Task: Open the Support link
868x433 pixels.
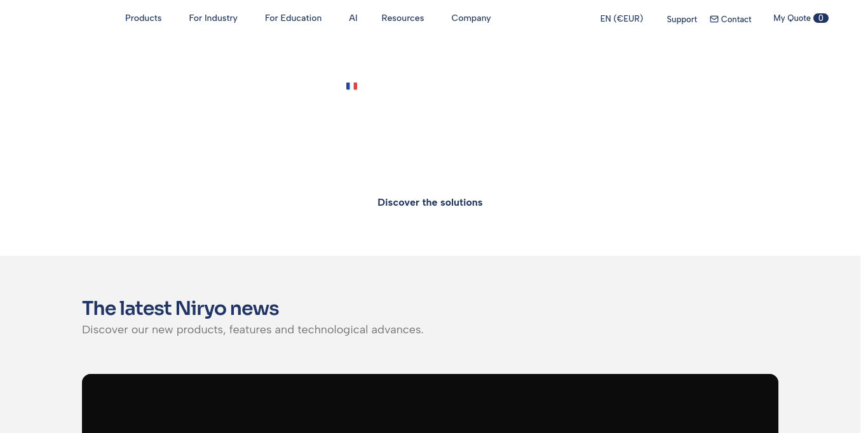Action: pyautogui.click(x=682, y=19)
